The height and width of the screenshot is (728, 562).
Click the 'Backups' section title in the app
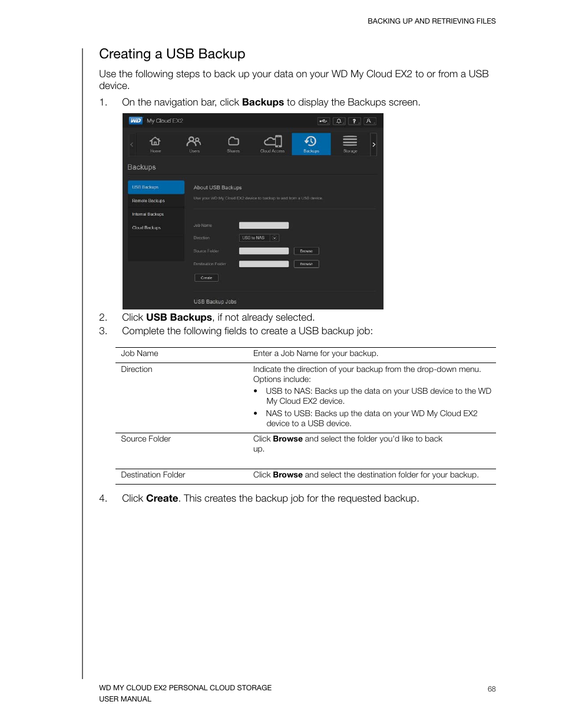click(x=141, y=167)
